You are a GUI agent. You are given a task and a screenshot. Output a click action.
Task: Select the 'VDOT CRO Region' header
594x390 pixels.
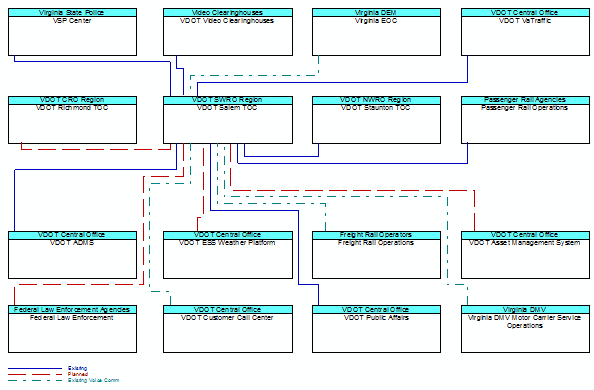pos(72,100)
